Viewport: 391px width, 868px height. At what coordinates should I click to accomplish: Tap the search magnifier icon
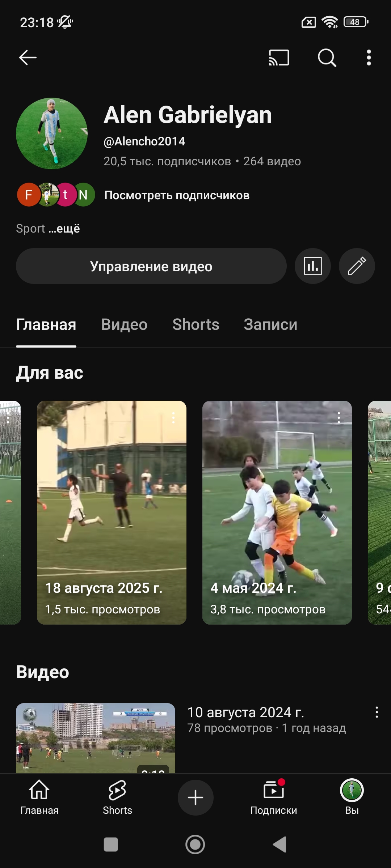tap(327, 58)
